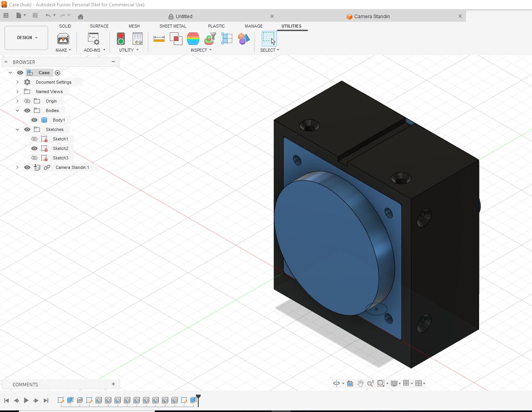The image size is (532, 412).
Task: Undo the last action
Action: click(x=48, y=15)
